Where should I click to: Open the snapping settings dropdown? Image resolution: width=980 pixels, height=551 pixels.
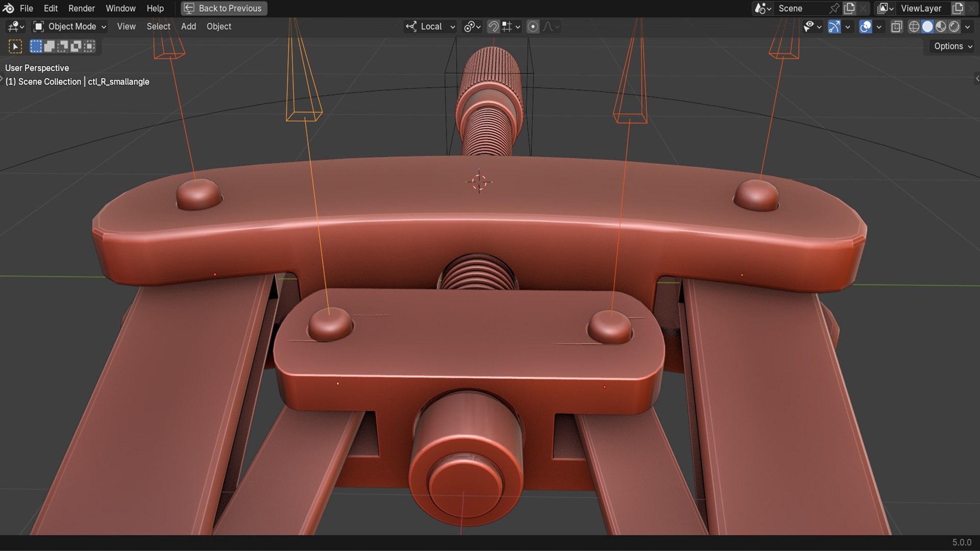511,27
